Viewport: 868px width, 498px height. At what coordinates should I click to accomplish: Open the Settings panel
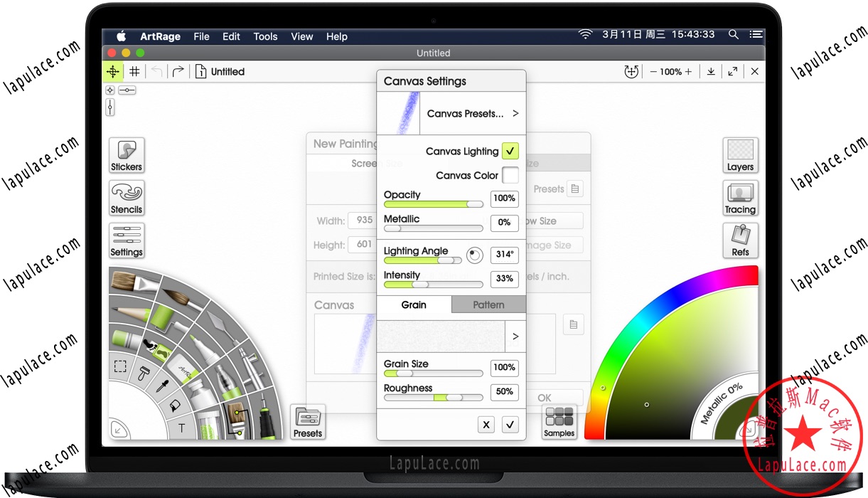coord(126,240)
